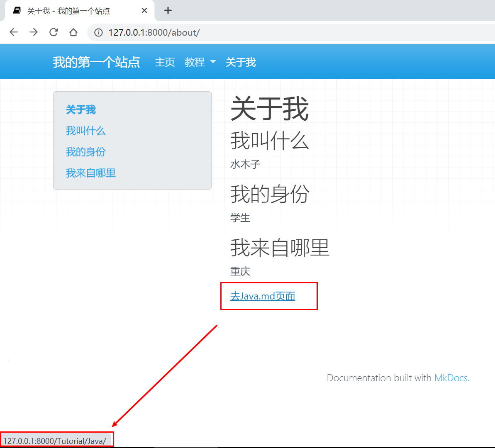Select 我的身份 in the sidebar
Viewport: 495px width, 448px height.
pyautogui.click(x=85, y=152)
